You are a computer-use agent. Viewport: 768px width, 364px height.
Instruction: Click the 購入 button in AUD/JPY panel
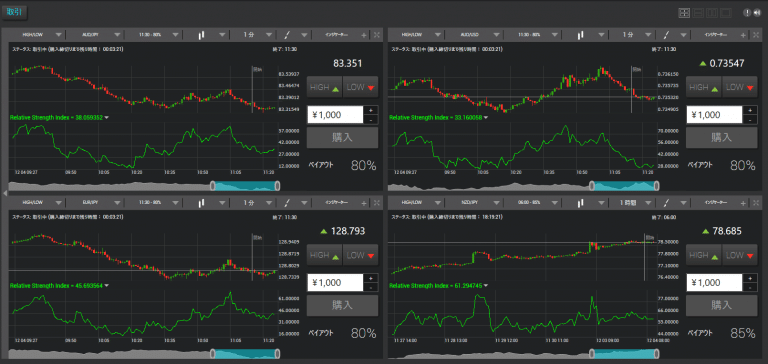(342, 137)
